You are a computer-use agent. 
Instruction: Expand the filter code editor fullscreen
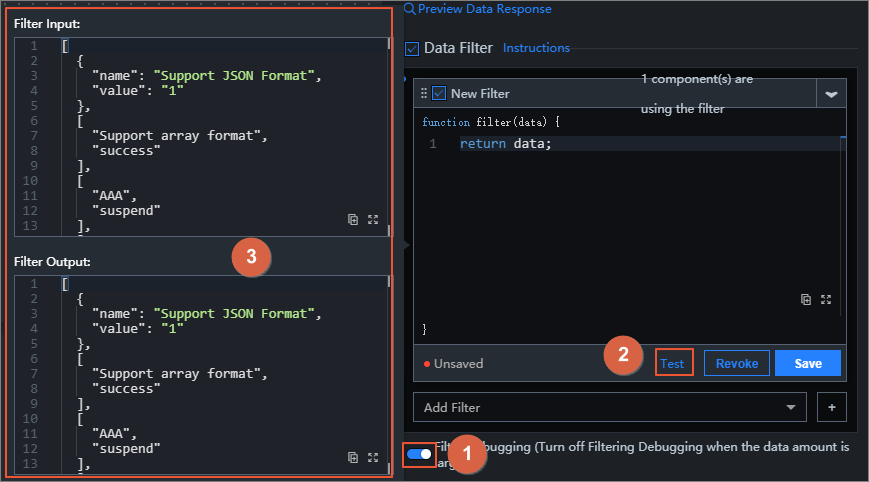(x=826, y=300)
